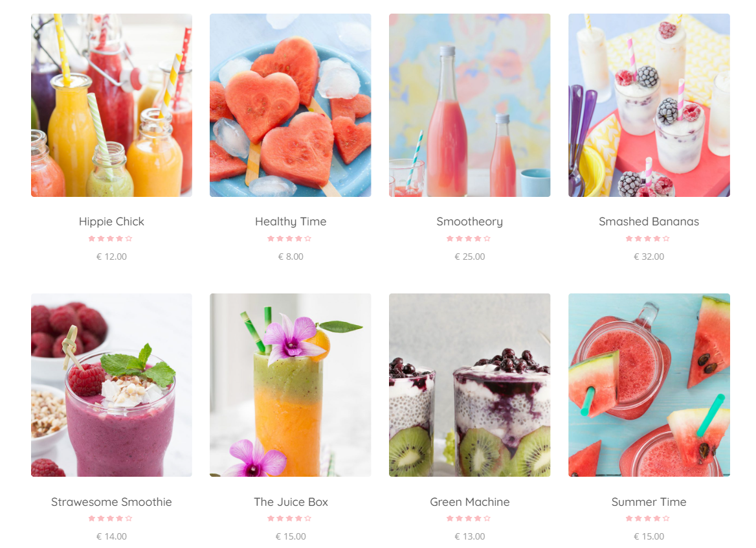
Task: Click the Smashed Bananas title
Action: (649, 222)
